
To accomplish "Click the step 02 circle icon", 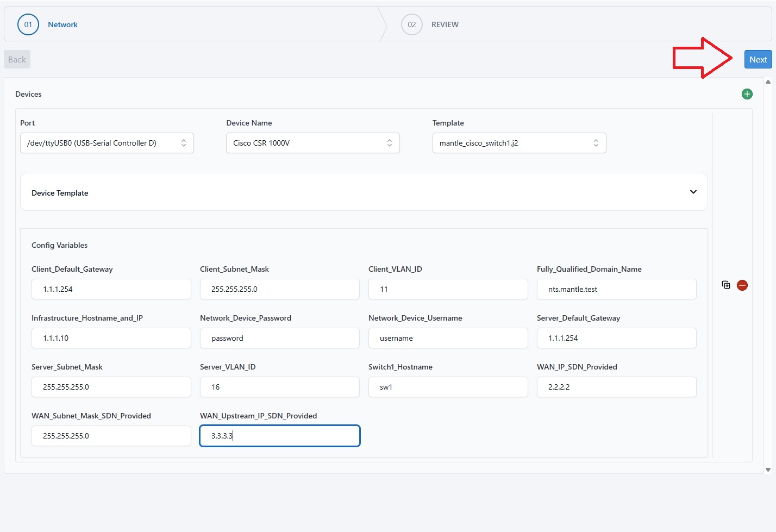I will 412,24.
